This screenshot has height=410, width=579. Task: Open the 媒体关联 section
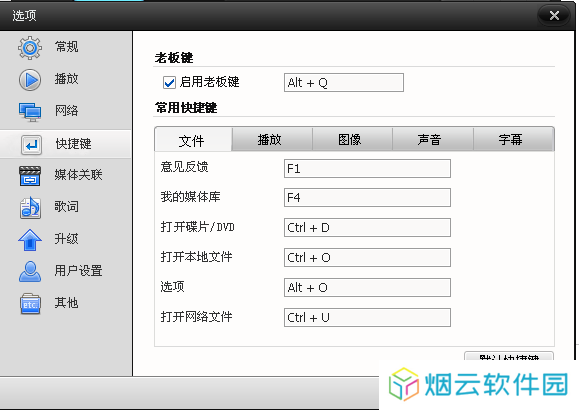[x=78, y=175]
